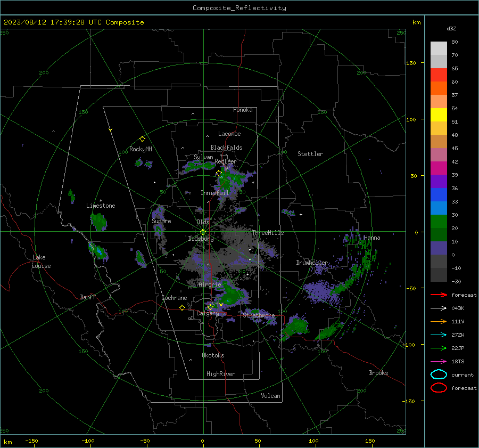Click the Innisfail city label

214,193
